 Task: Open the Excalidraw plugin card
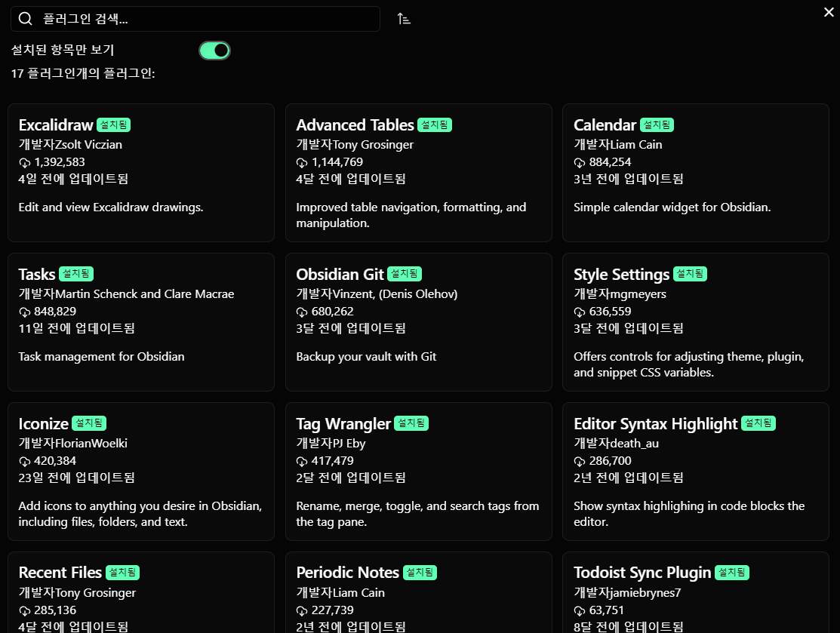[x=141, y=173]
